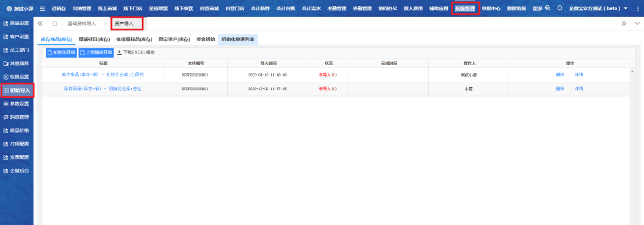Open 商品价格 in the sidebar
This screenshot has height=225, width=644.
click(x=17, y=130)
